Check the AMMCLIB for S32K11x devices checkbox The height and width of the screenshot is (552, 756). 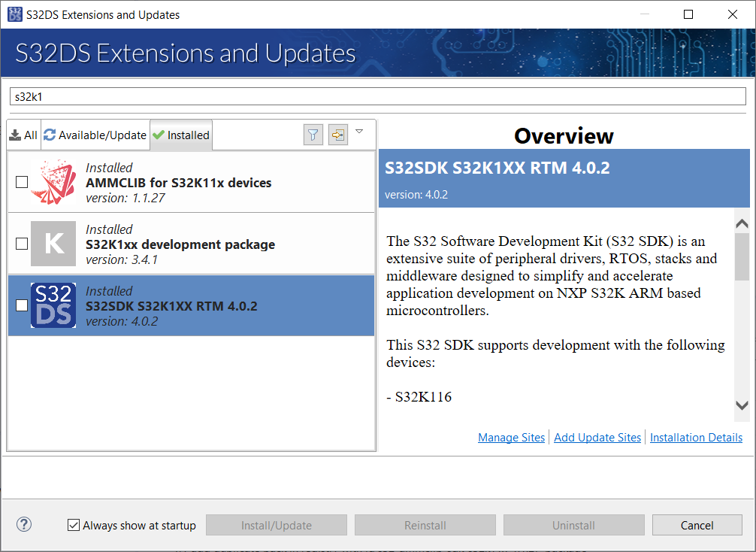(22, 181)
